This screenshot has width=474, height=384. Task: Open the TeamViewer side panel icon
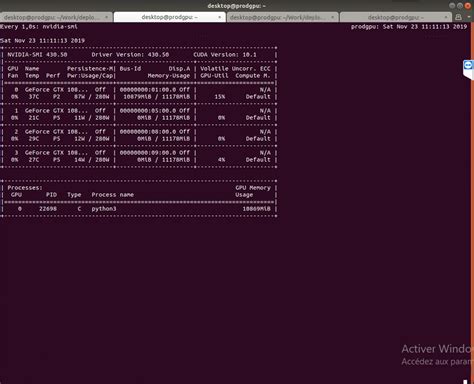pyautogui.click(x=468, y=65)
